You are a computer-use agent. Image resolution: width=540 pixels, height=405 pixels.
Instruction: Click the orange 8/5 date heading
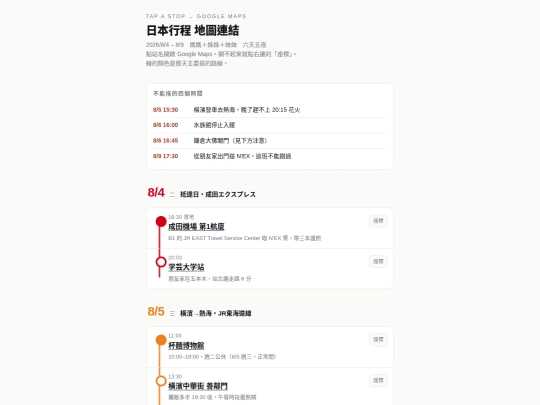(x=156, y=311)
